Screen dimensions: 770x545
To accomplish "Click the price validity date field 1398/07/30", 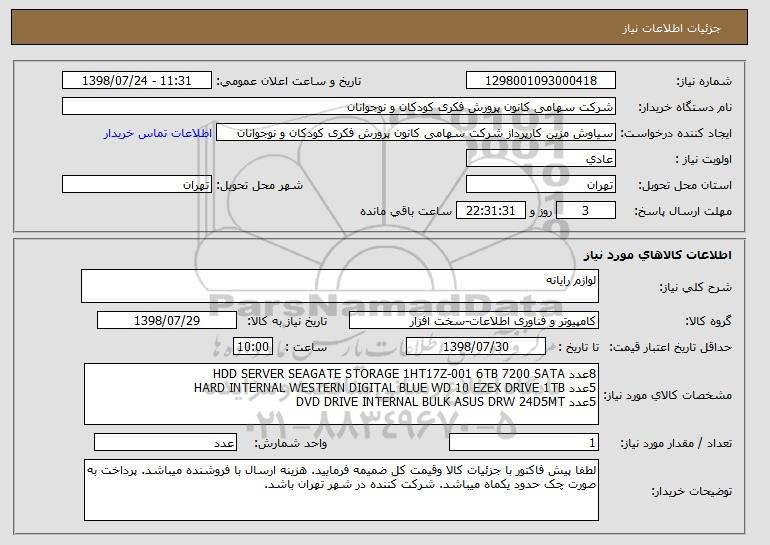I will point(476,347).
